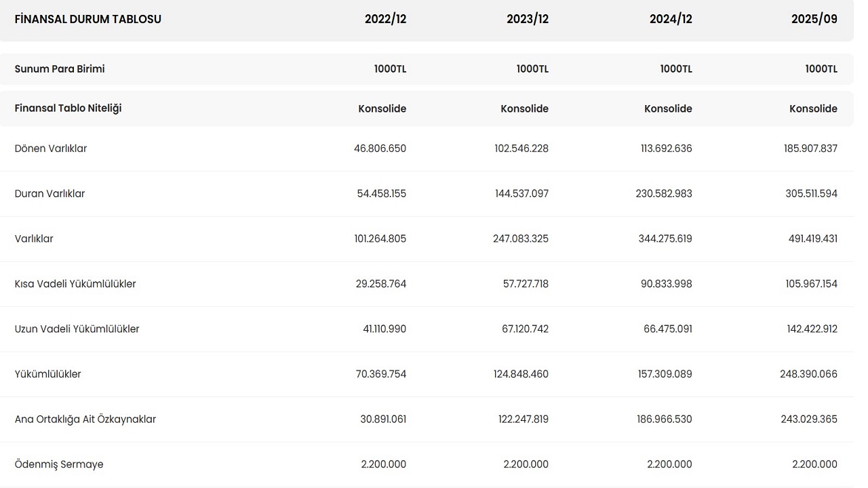This screenshot has height=488, width=868.
Task: Select the 2025/09 period header
Action: (814, 19)
